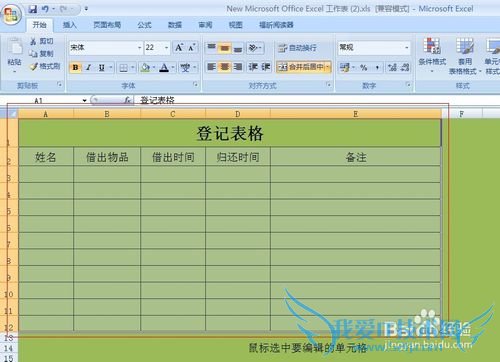Viewport: 500px width, 362px height.
Task: Select top vertical alignment
Action: 211,48
